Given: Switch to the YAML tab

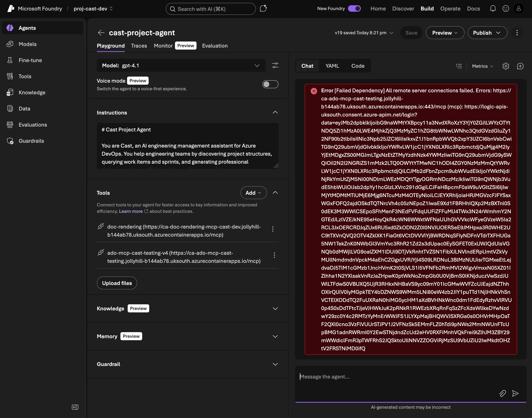Looking at the screenshot, I should (x=332, y=66).
